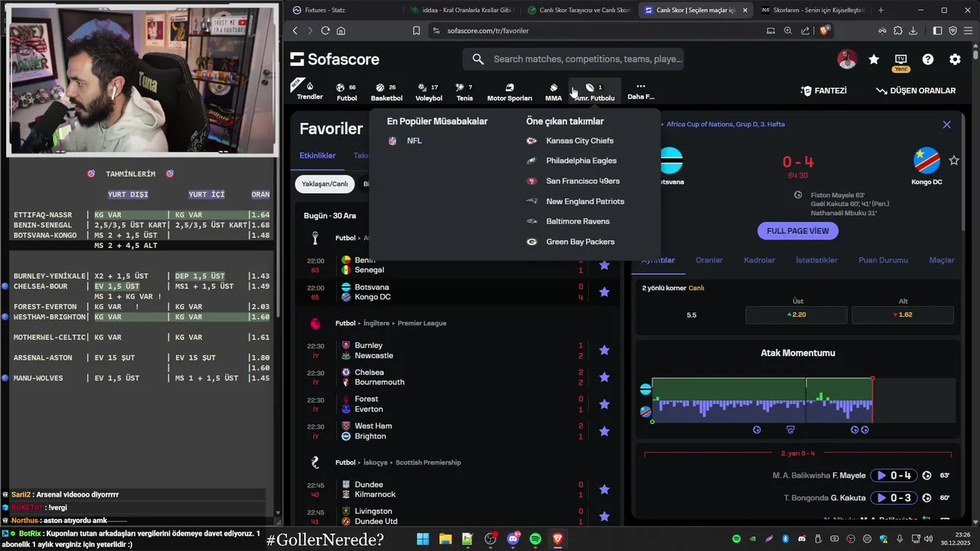This screenshot has height=551, width=980.
Task: Open browser downloads icon
Action: coord(913,31)
